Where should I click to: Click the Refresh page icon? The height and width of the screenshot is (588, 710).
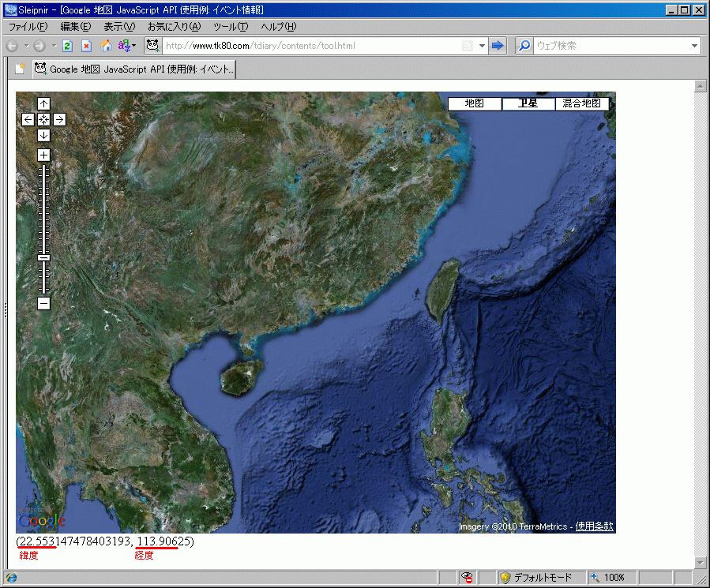tap(68, 46)
